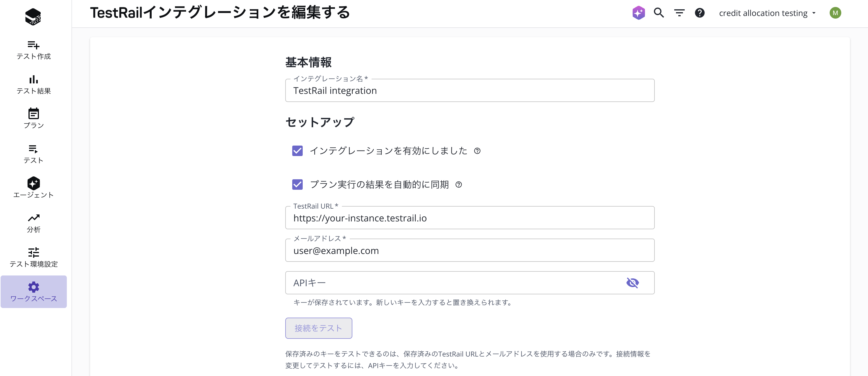Click the 接続をテスト button
868x376 pixels.
pyautogui.click(x=319, y=328)
